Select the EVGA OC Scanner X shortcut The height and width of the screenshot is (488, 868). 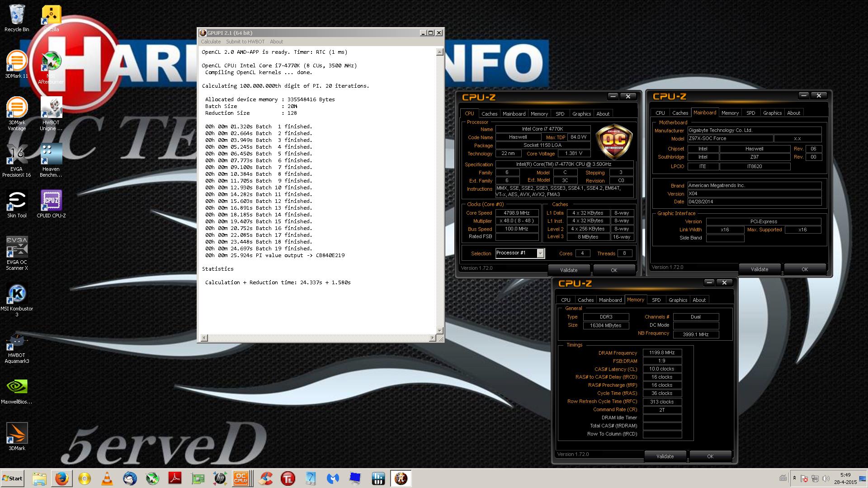[x=17, y=253]
